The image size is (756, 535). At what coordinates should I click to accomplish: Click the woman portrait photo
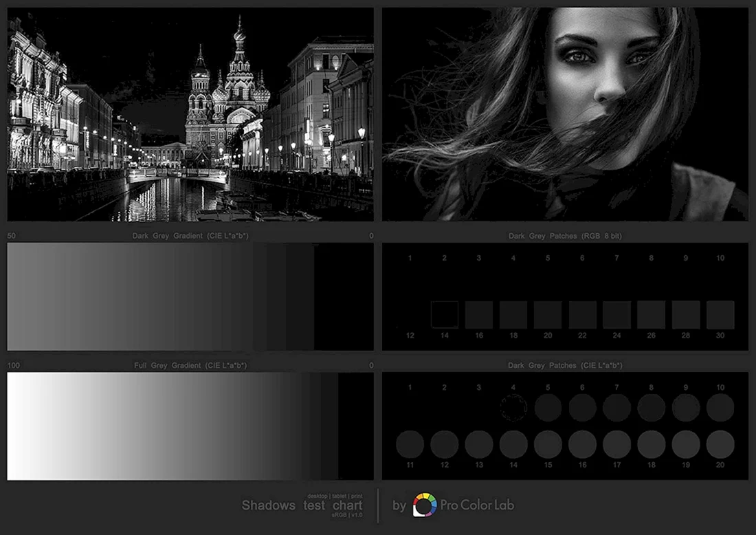coord(565,114)
